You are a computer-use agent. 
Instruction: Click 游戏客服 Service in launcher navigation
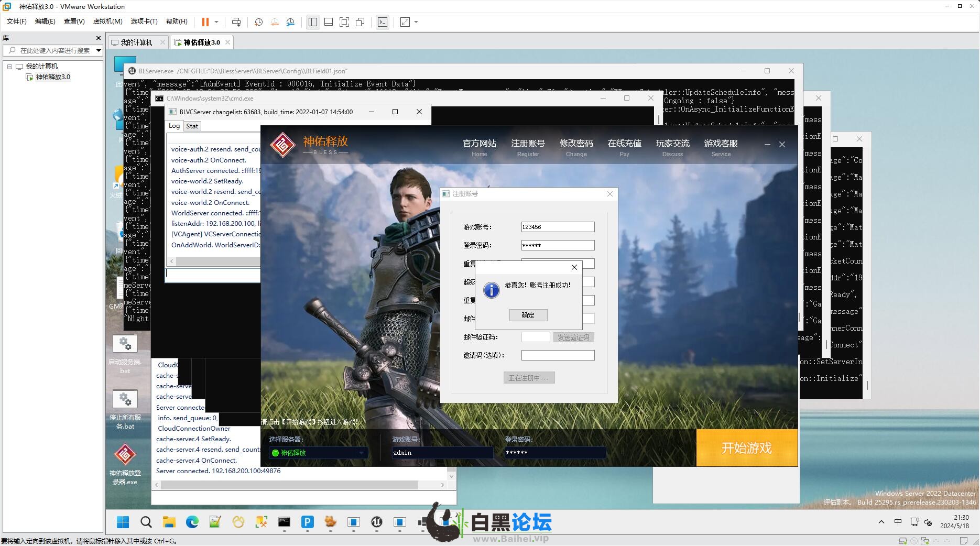pyautogui.click(x=721, y=147)
